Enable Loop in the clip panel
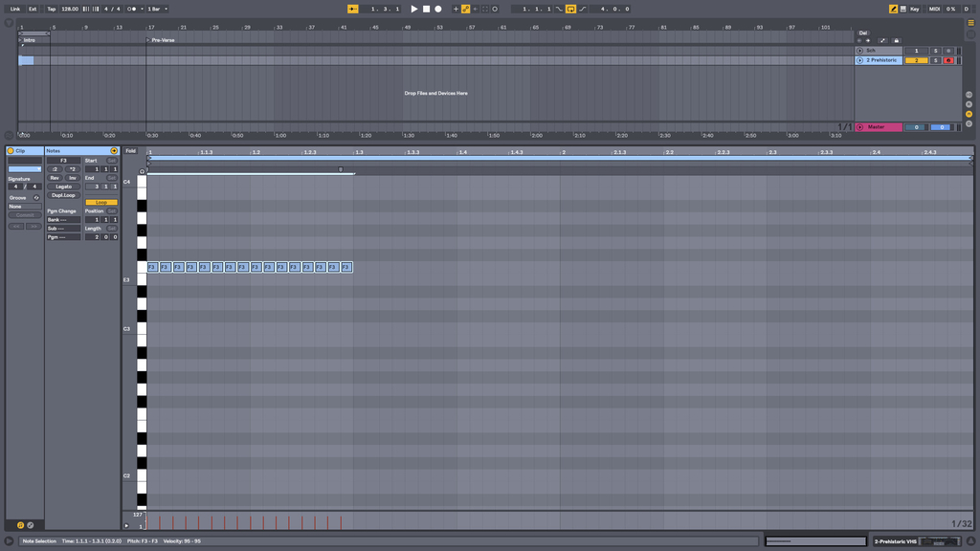The image size is (980, 551). coord(101,202)
